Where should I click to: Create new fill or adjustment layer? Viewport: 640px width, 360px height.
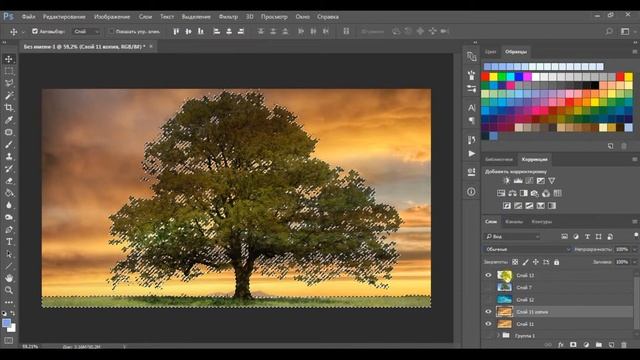(x=586, y=345)
